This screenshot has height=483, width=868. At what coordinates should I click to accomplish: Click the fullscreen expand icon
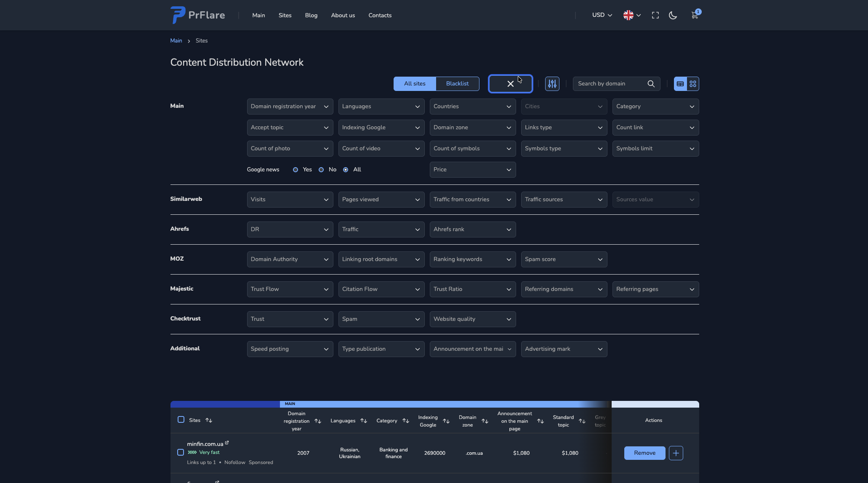point(655,16)
